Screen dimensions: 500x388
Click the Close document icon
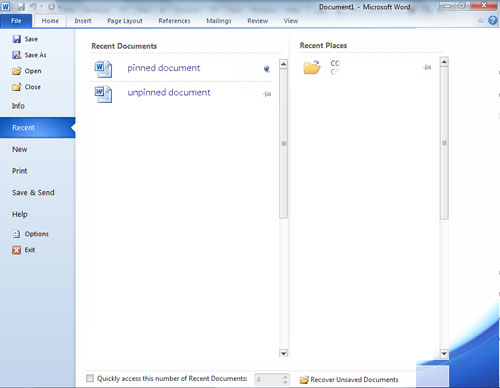(17, 87)
